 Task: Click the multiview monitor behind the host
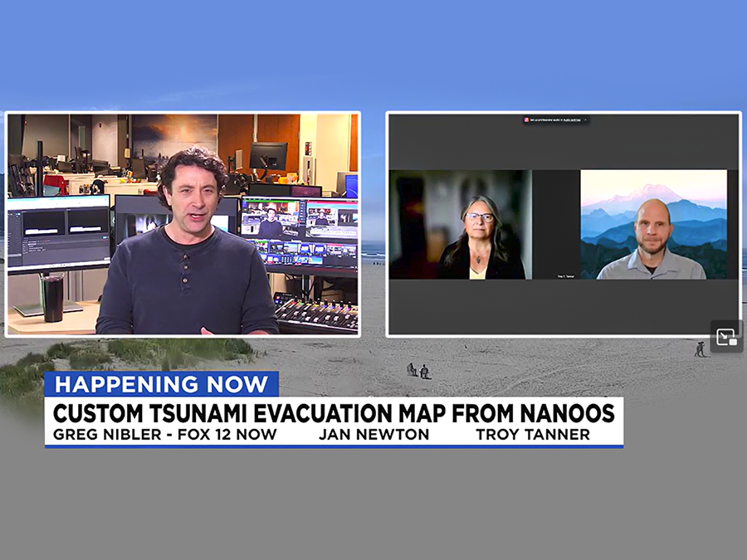click(299, 232)
